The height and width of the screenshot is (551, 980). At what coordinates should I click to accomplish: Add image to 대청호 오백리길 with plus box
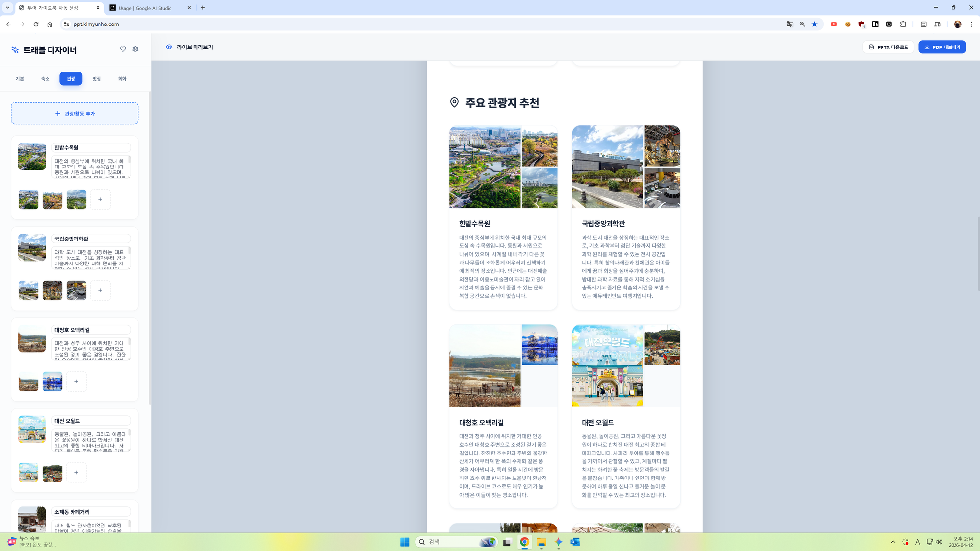(76, 382)
